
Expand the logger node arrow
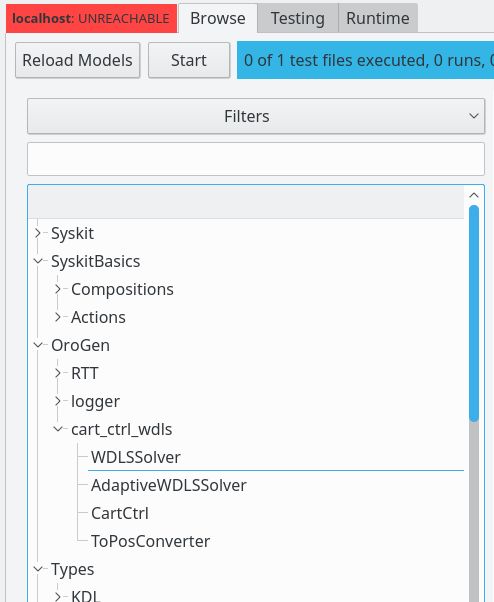point(58,401)
